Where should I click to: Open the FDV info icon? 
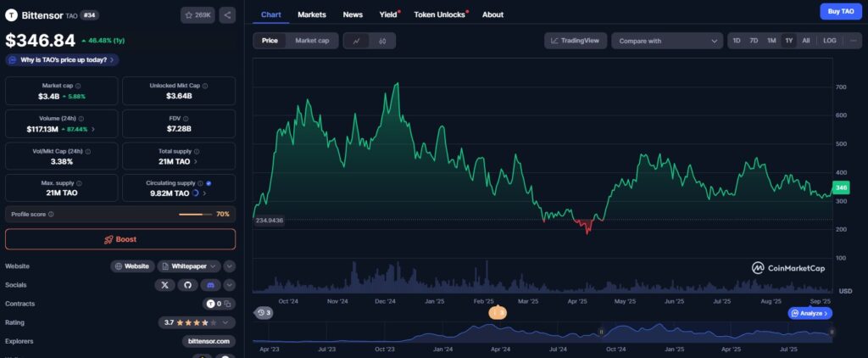pyautogui.click(x=186, y=119)
